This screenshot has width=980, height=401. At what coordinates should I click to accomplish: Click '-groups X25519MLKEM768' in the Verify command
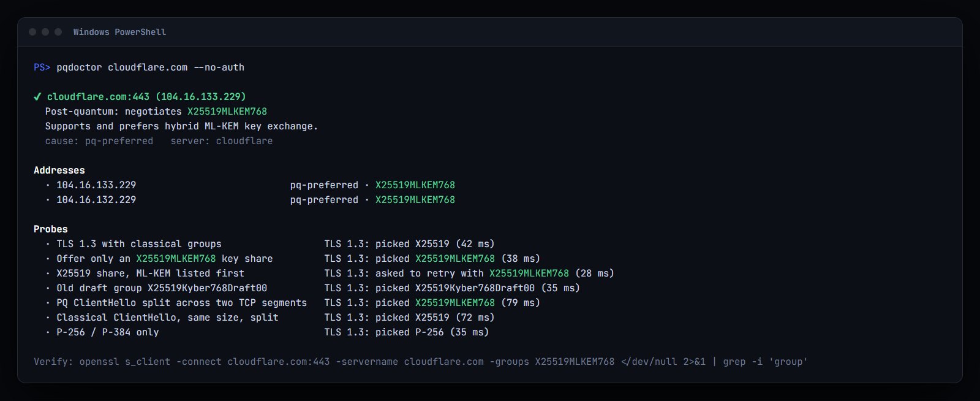pos(552,362)
